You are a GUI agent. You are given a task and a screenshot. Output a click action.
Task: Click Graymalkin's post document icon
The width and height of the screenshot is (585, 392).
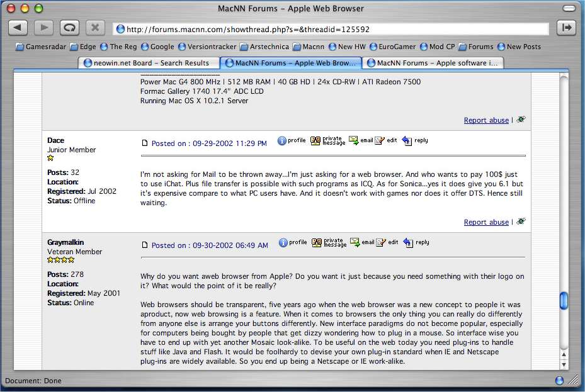click(x=145, y=245)
